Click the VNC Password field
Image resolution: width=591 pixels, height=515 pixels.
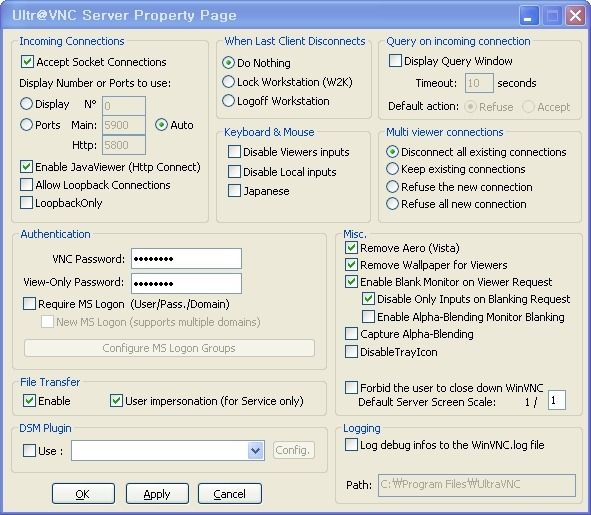186,259
